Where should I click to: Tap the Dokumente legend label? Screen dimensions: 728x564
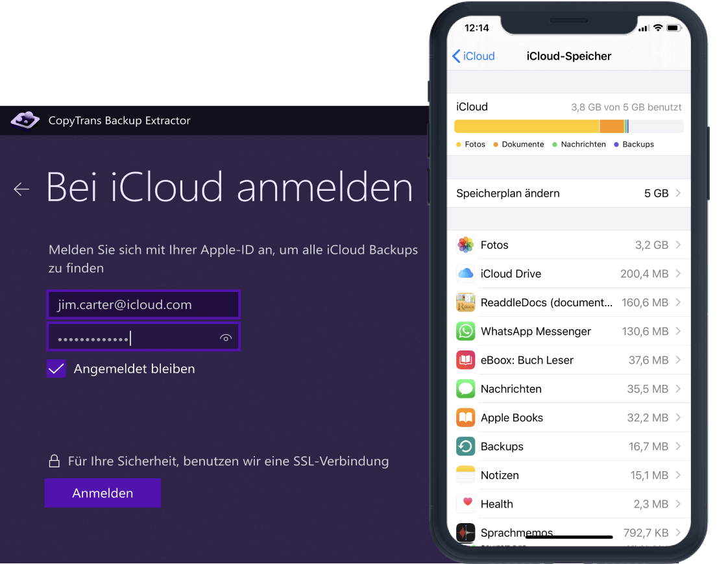(523, 145)
